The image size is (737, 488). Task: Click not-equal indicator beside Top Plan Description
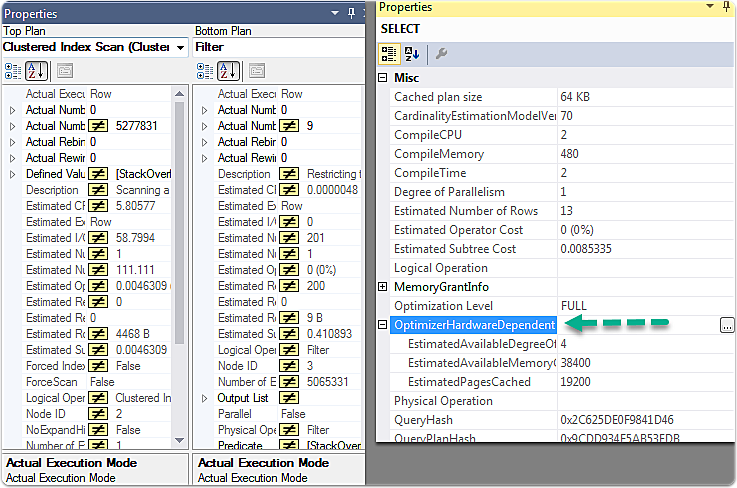[x=98, y=190]
